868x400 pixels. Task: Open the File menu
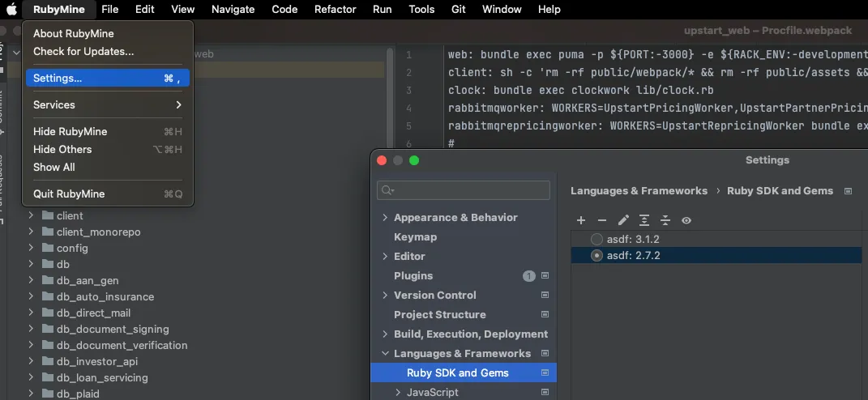coord(109,10)
